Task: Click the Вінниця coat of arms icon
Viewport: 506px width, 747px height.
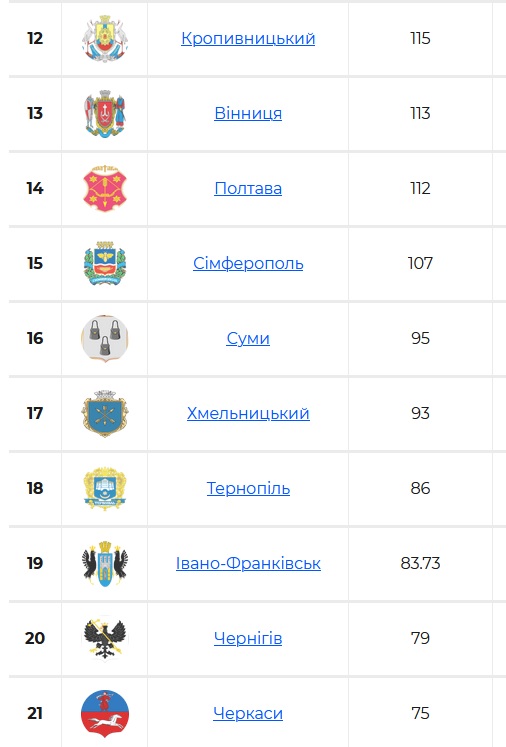Action: coord(105,113)
